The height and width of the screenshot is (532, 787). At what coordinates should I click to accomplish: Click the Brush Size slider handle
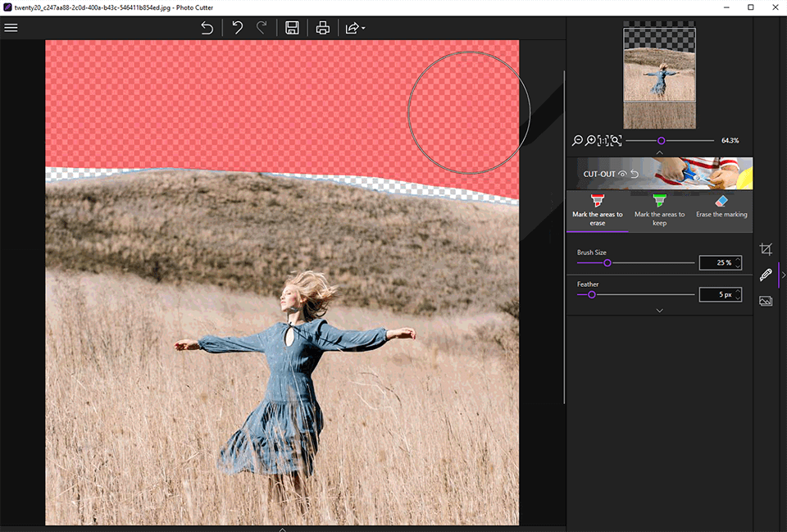point(607,263)
